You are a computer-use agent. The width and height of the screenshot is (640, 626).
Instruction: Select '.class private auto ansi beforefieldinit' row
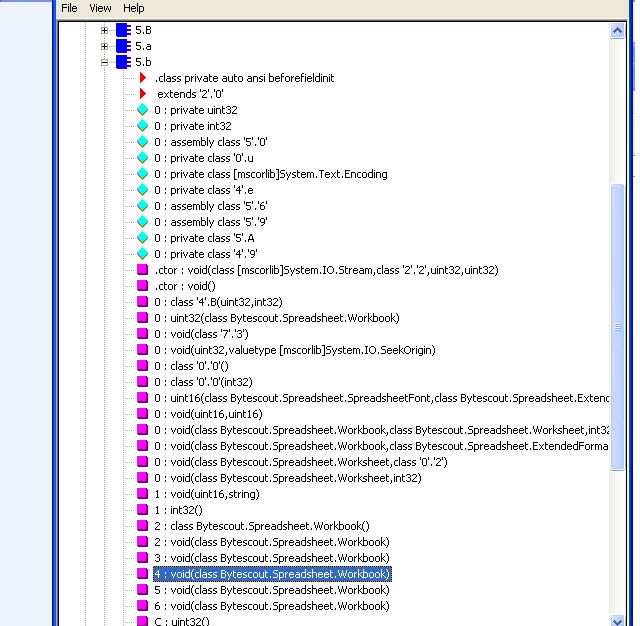244,78
